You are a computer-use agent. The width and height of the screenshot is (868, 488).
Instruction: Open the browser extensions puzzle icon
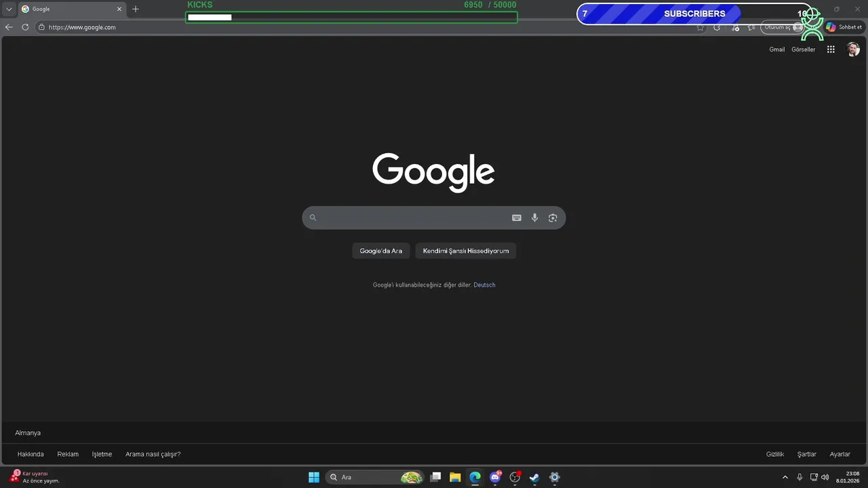pyautogui.click(x=717, y=27)
